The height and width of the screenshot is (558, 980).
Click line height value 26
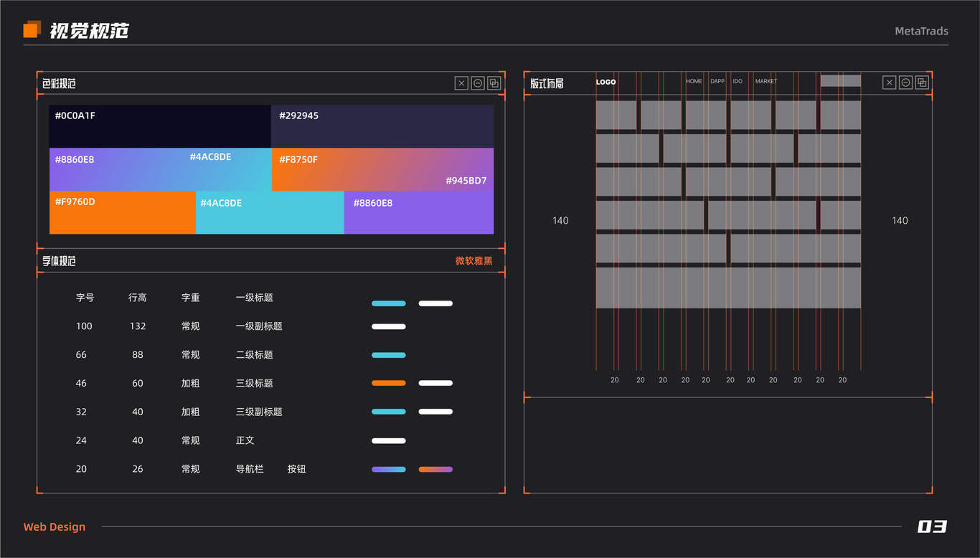point(138,469)
